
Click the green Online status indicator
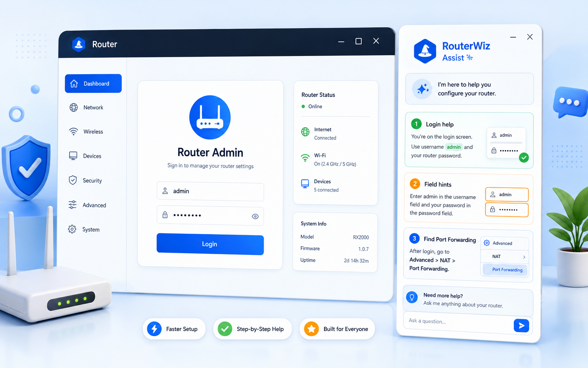[x=303, y=106]
